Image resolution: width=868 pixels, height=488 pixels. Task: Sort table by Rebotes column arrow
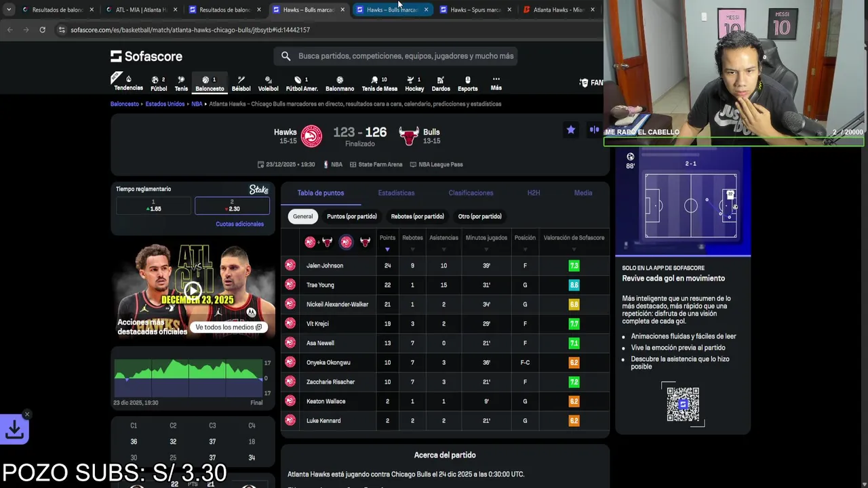(x=412, y=249)
